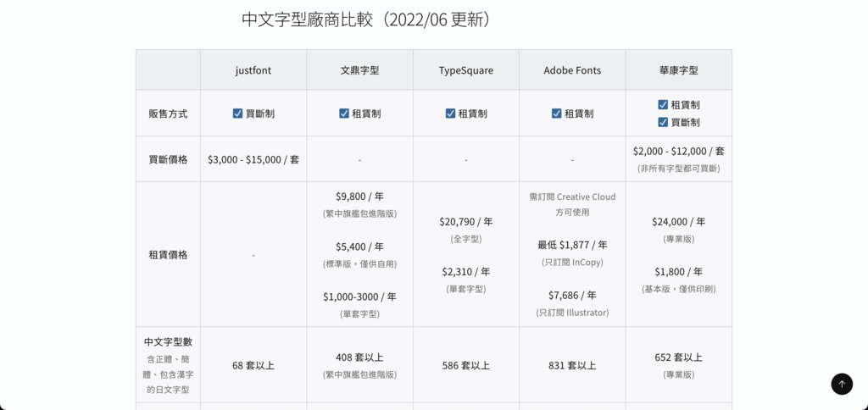Image resolution: width=868 pixels, height=410 pixels.
Task: Toggle the 文鼎字型 租賃制 checkbox
Action: (x=344, y=114)
